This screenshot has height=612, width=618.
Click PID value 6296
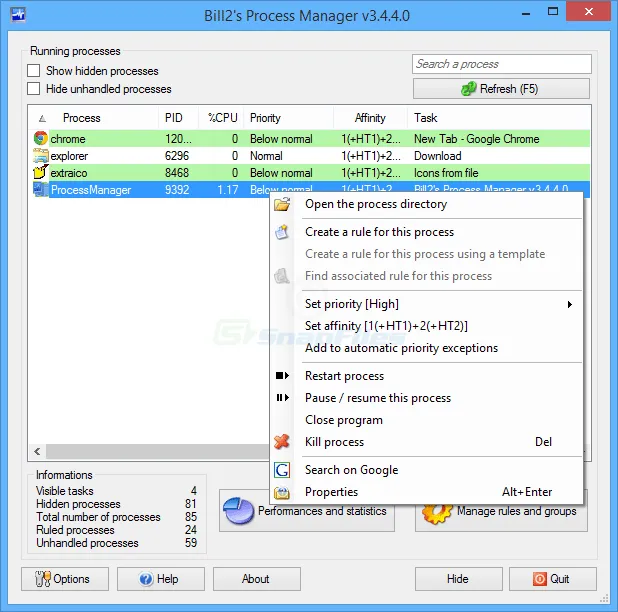177,156
